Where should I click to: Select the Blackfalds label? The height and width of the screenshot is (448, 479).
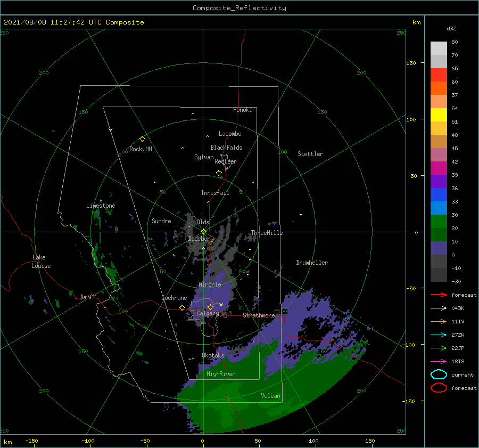point(226,148)
